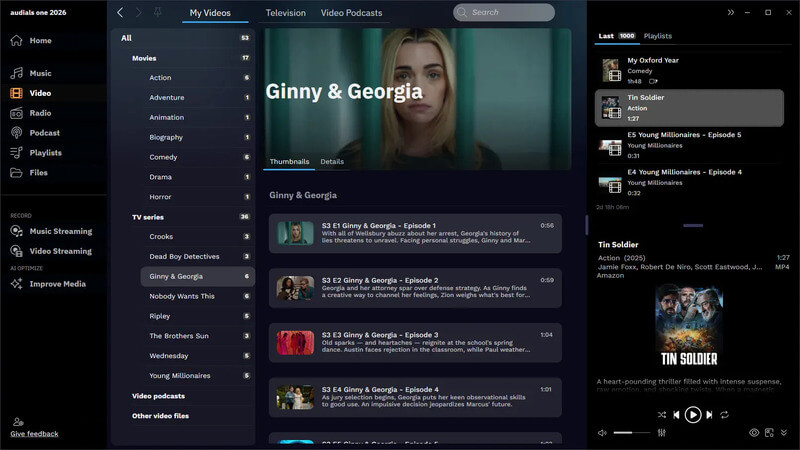
Task: Select E5 Young Millionaires - Episode 5
Action: [x=689, y=145]
